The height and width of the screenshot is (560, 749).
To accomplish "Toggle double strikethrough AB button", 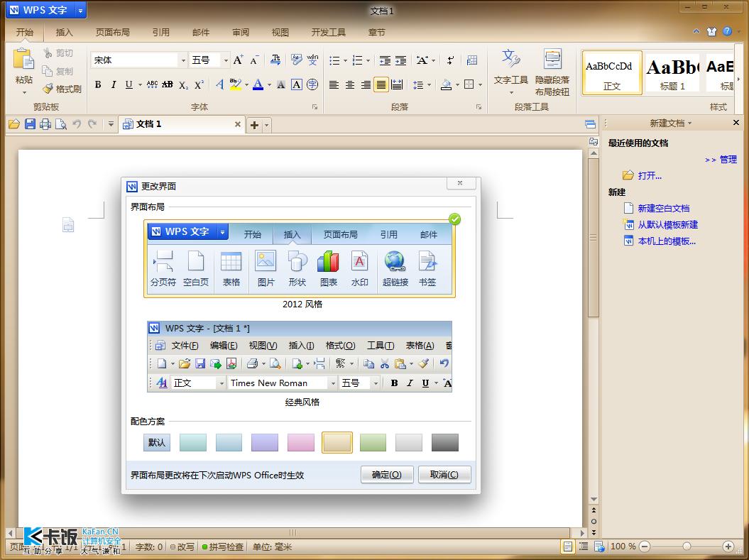I will tap(167, 84).
